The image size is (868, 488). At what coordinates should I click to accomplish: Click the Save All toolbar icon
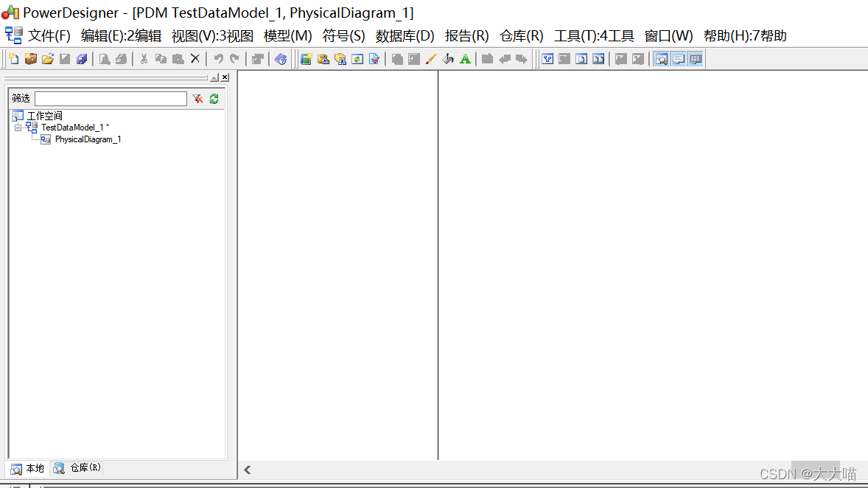point(82,59)
